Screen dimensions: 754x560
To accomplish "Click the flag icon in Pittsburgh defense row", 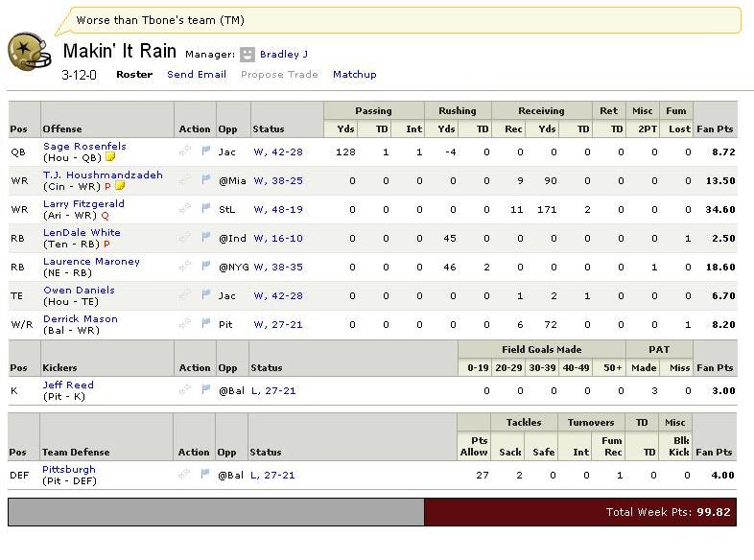I will [205, 474].
